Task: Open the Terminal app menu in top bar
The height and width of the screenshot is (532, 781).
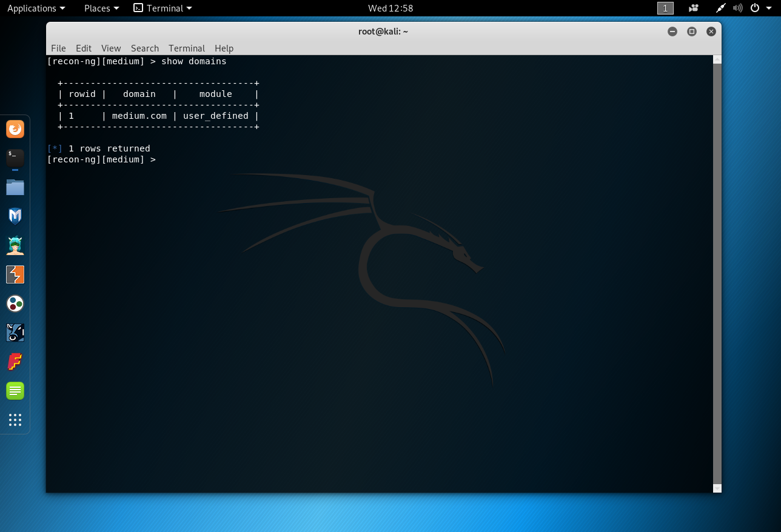Action: [x=163, y=8]
